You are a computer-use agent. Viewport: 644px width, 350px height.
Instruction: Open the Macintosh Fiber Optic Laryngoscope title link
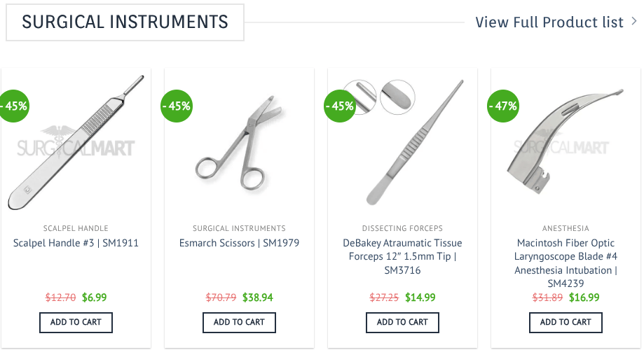tap(566, 263)
